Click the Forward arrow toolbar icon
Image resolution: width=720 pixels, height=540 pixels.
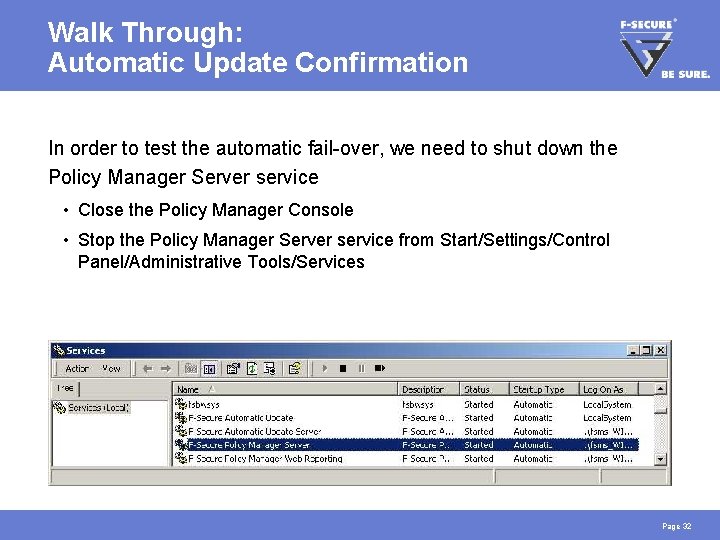click(166, 368)
